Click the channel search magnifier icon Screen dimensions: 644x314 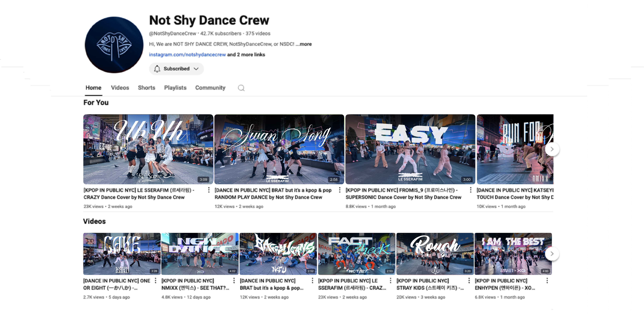[241, 88]
